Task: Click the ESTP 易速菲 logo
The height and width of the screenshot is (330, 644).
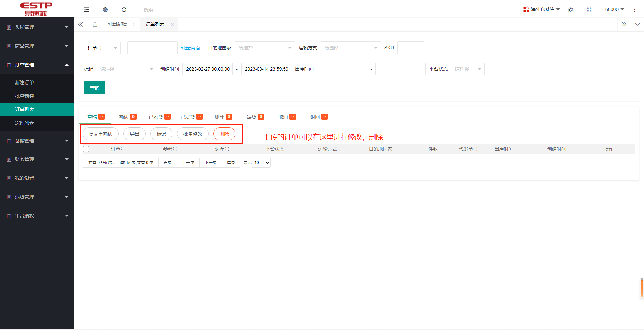Action: 36,9
